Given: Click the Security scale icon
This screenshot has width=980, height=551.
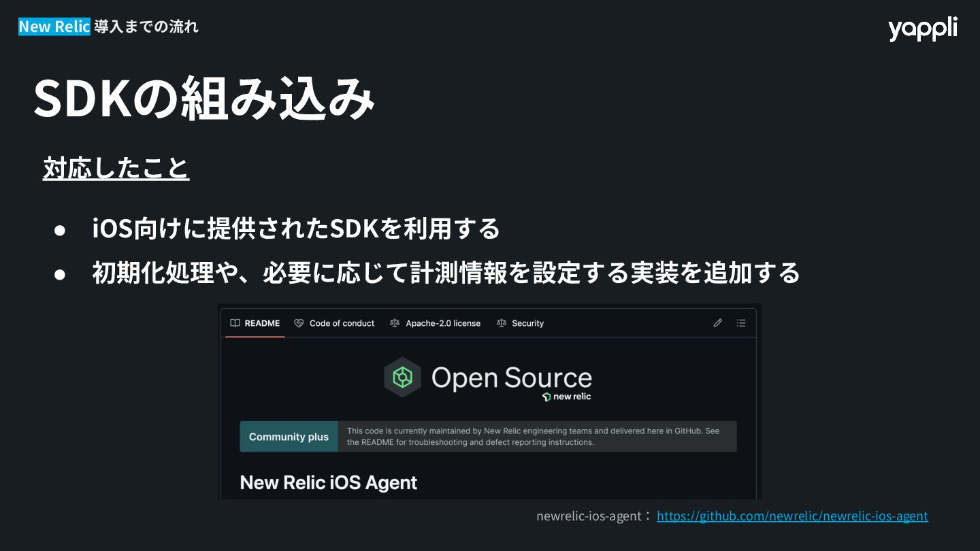Looking at the screenshot, I should click(502, 323).
